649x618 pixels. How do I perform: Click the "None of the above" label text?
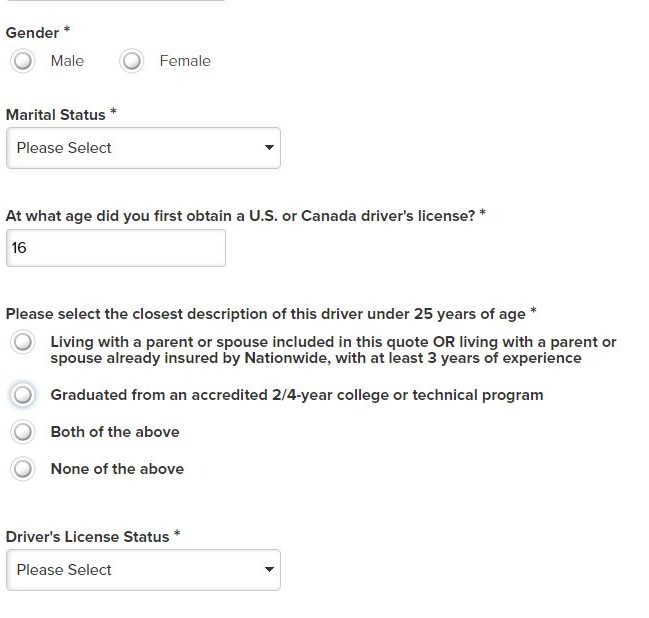(117, 469)
